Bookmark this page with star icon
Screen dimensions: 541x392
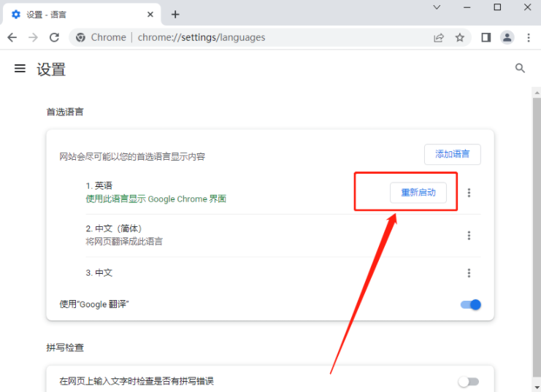click(x=459, y=37)
